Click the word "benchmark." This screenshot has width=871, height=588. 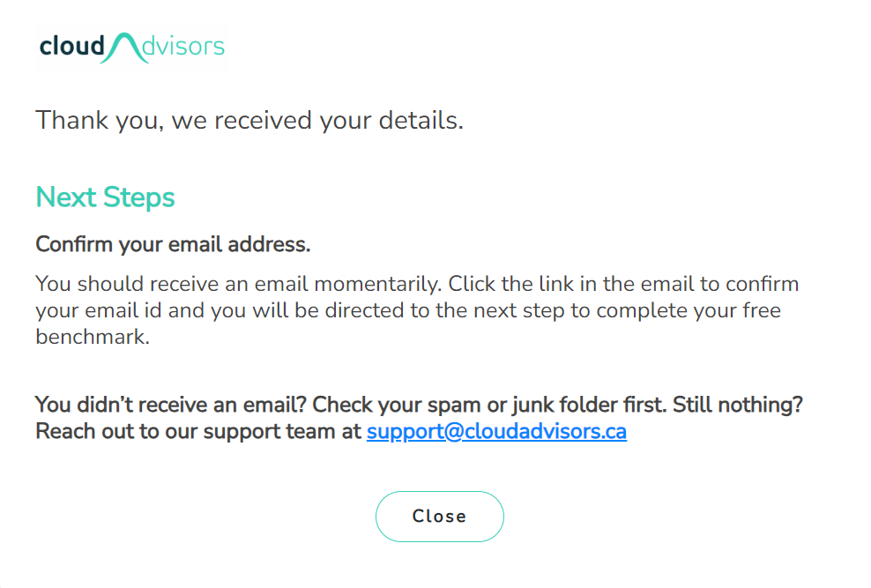[93, 337]
